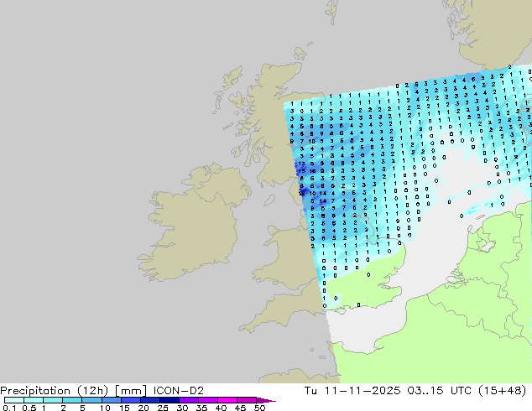This screenshot has width=532, height=411.
Task: Click the 'Tu 11-11-2025' date text
Action: [x=352, y=391]
